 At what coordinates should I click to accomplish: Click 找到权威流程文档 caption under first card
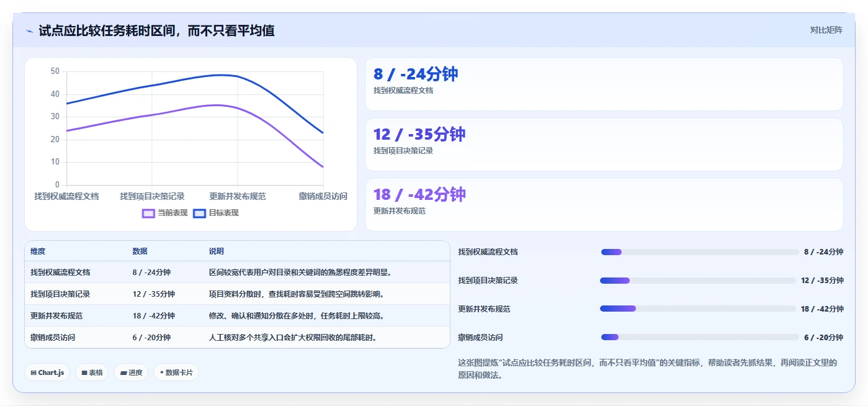pyautogui.click(x=403, y=91)
